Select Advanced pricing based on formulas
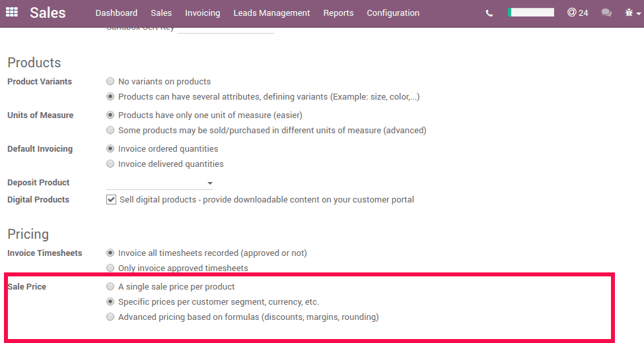 [110, 317]
